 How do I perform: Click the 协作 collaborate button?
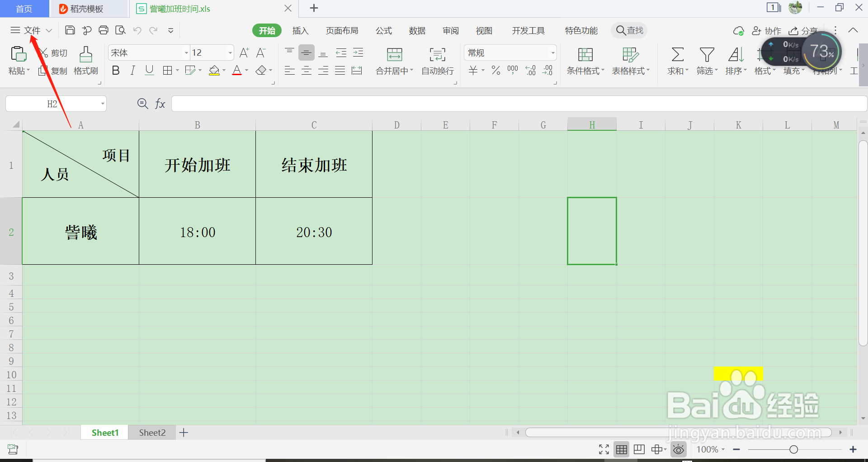pyautogui.click(x=767, y=31)
